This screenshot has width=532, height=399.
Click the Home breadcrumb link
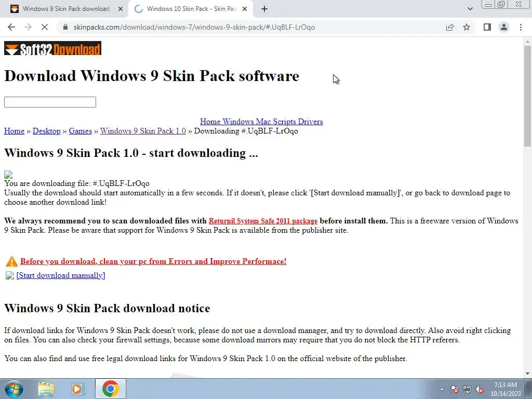[x=14, y=131]
